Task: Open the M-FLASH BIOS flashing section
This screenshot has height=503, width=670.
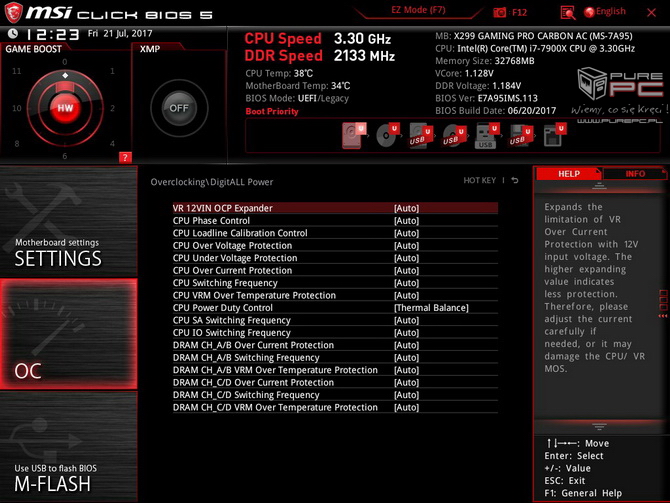Action: click(68, 447)
